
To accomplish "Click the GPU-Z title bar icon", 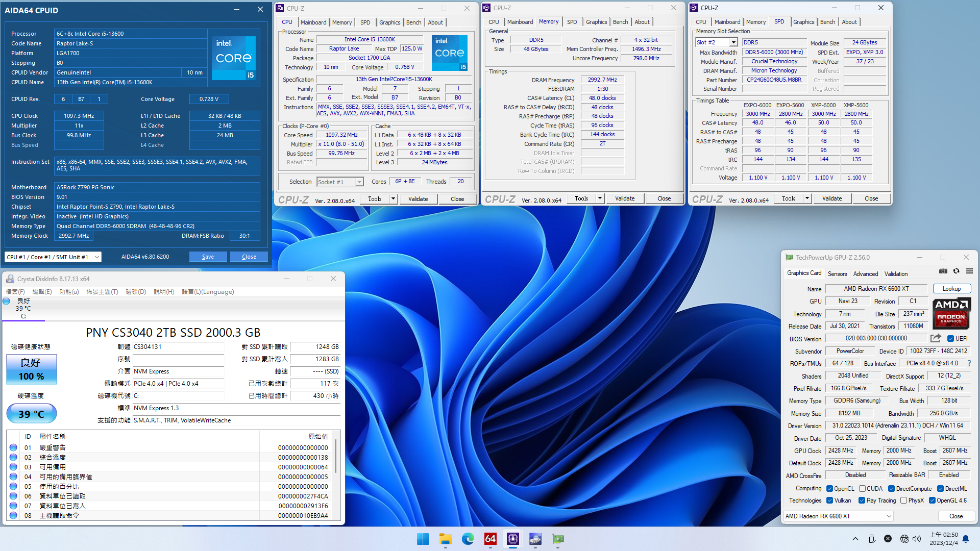I will tap(790, 258).
